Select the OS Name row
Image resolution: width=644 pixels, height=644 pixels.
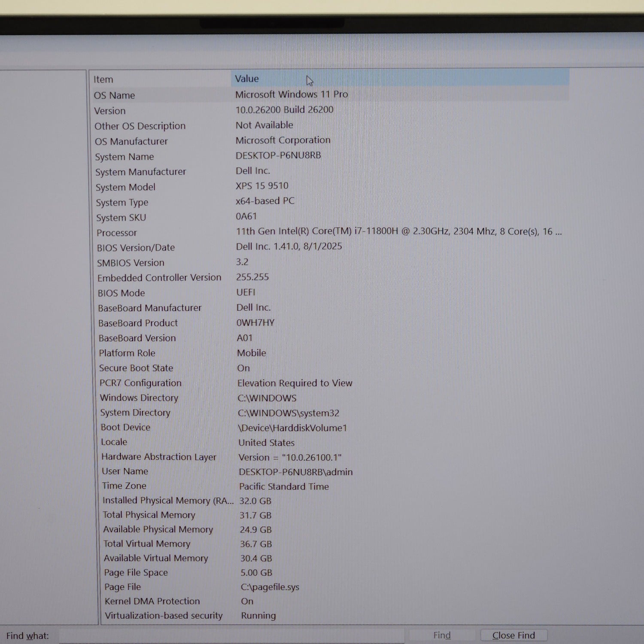pos(115,95)
